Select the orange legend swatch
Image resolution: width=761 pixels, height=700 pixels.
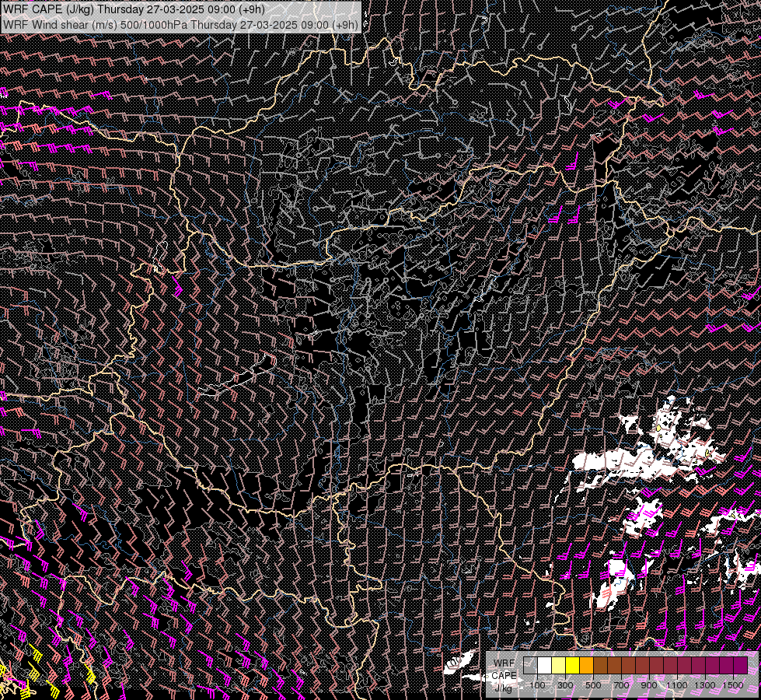[x=586, y=665]
